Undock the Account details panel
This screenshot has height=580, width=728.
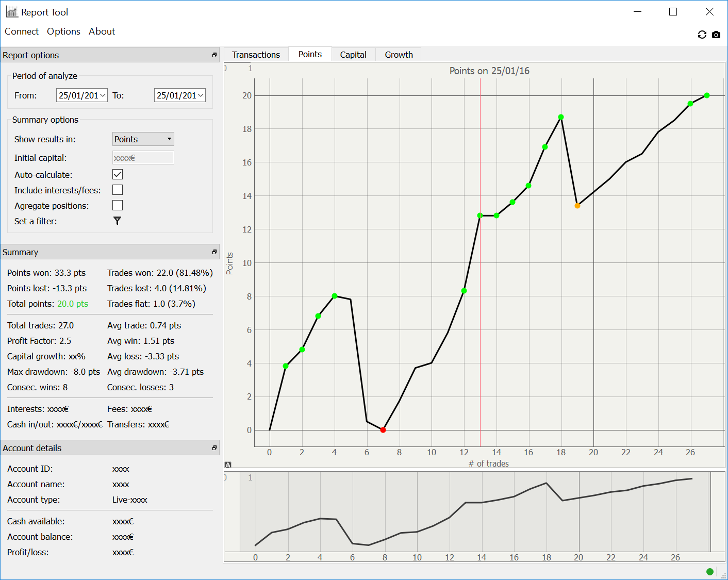pos(214,448)
